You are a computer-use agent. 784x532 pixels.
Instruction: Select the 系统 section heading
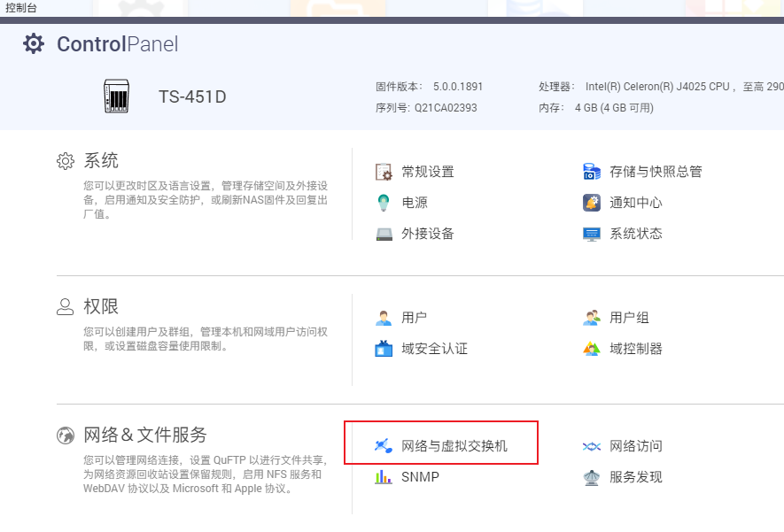100,160
